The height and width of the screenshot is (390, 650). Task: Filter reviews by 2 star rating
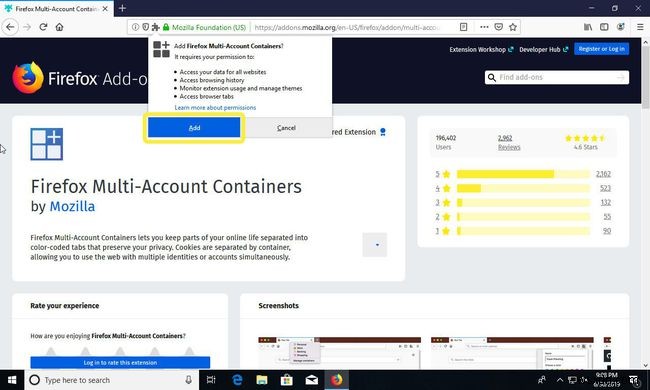[442, 217]
